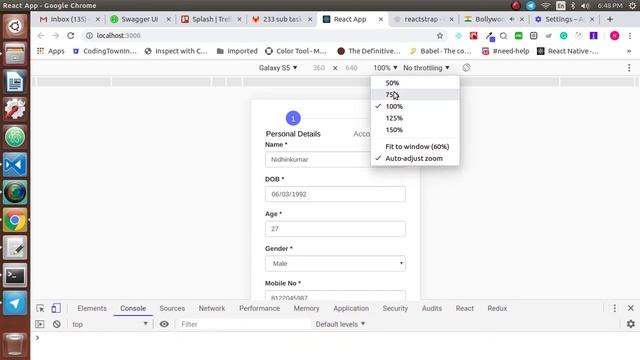Open Apps bookmark shortcut
640x360 pixels.
tap(51, 51)
